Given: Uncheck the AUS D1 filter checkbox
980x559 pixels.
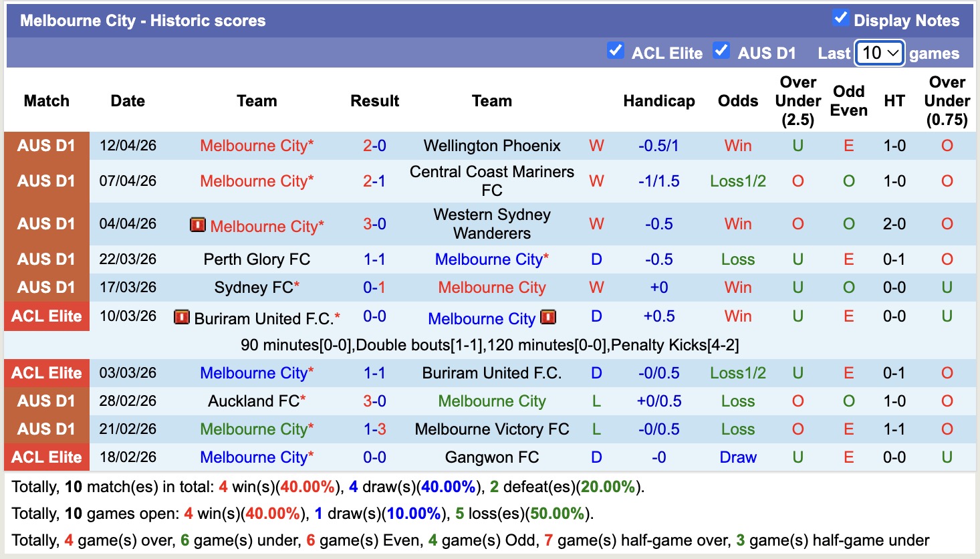Looking at the screenshot, I should coord(721,50).
